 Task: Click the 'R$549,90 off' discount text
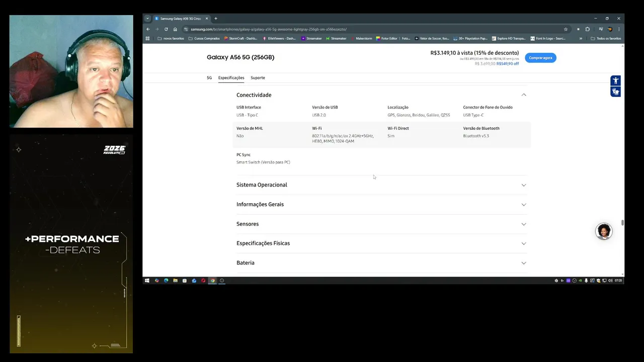coord(508,64)
